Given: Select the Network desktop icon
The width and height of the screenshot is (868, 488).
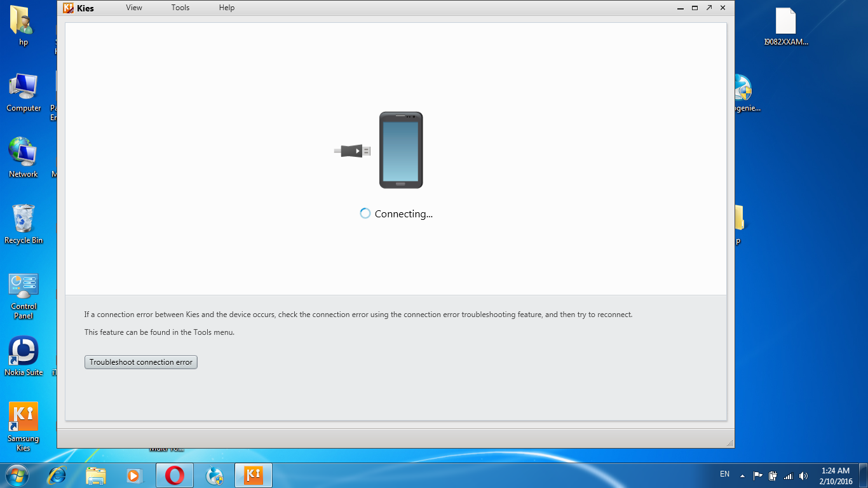Looking at the screenshot, I should pos(24,158).
